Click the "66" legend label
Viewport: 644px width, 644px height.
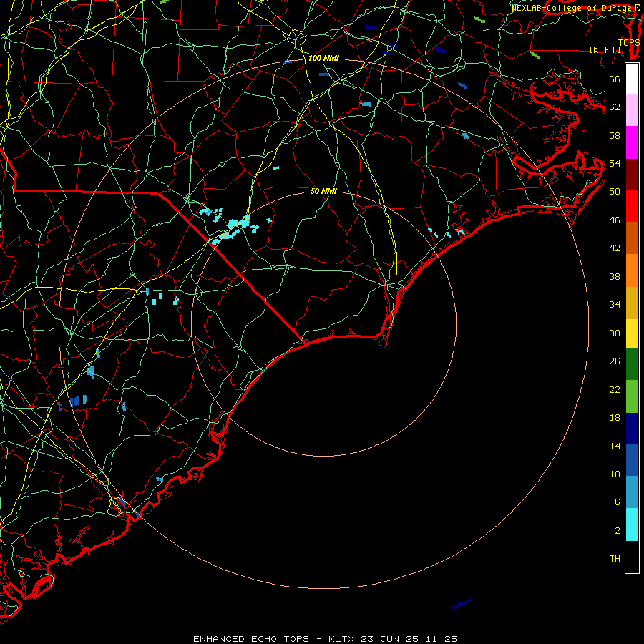click(x=615, y=79)
